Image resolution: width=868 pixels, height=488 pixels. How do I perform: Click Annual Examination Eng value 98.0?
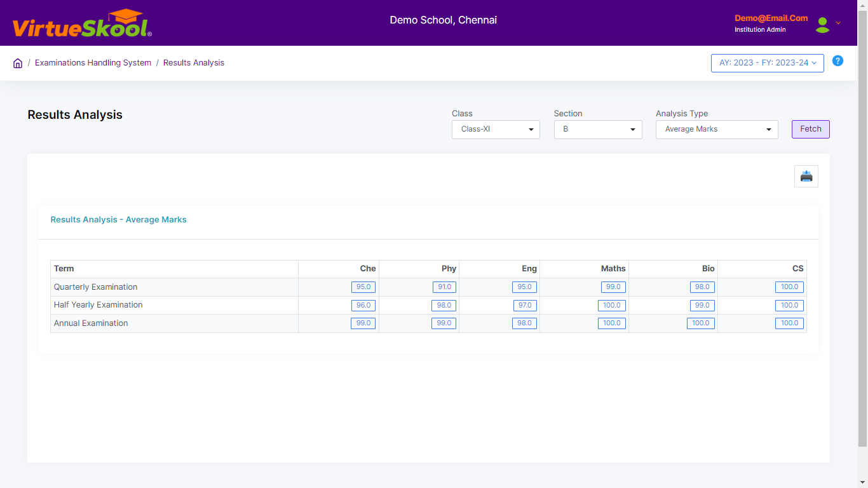pyautogui.click(x=525, y=323)
